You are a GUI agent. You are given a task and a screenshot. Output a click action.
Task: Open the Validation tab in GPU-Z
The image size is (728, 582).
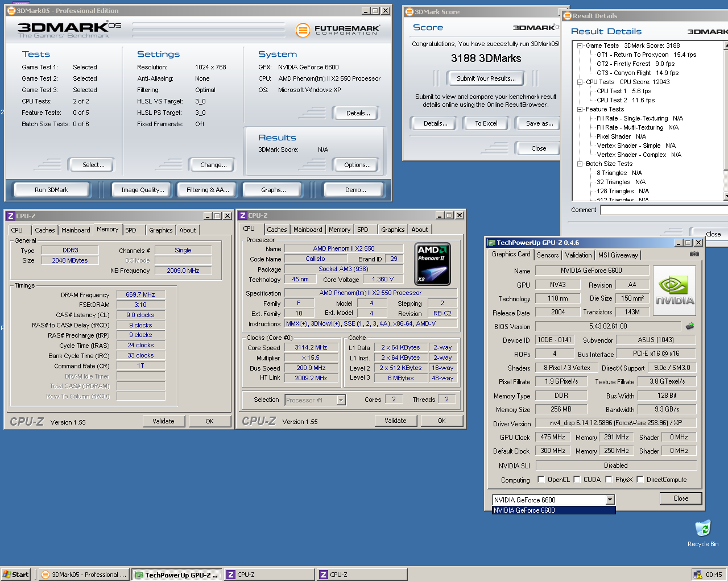(x=578, y=255)
